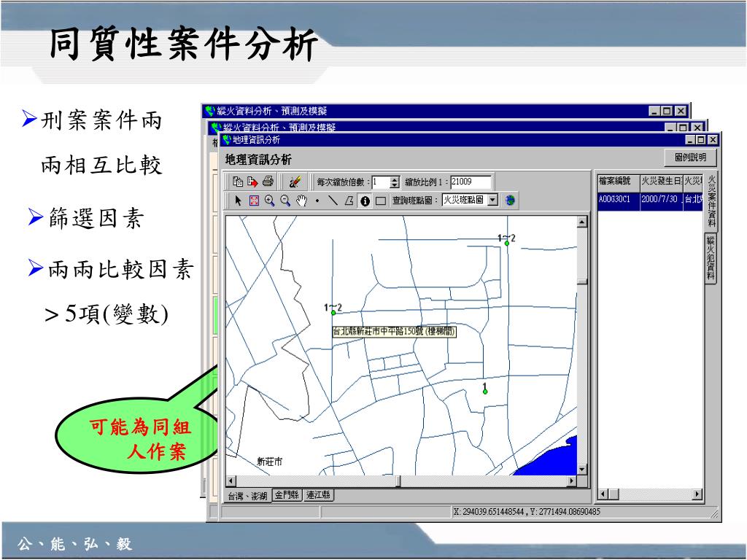Click the X/Y coordinates in status bar
Viewport: 747px width, 560px height.
point(527,512)
